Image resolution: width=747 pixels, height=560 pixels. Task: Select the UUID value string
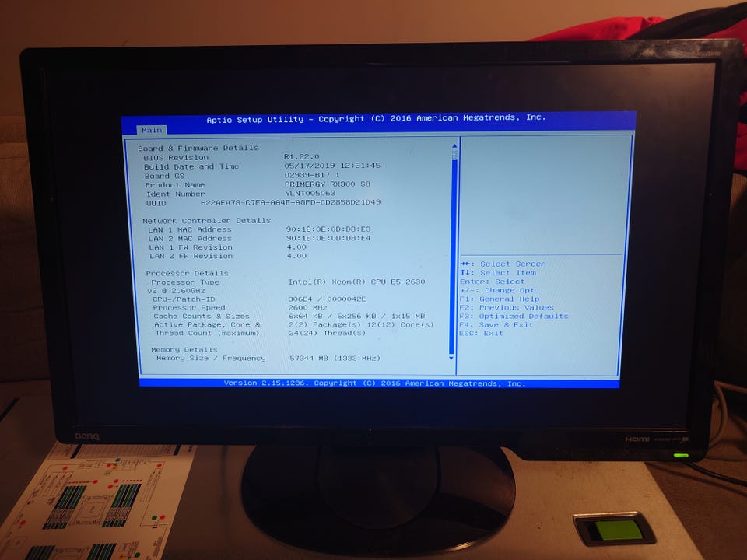tap(290, 202)
